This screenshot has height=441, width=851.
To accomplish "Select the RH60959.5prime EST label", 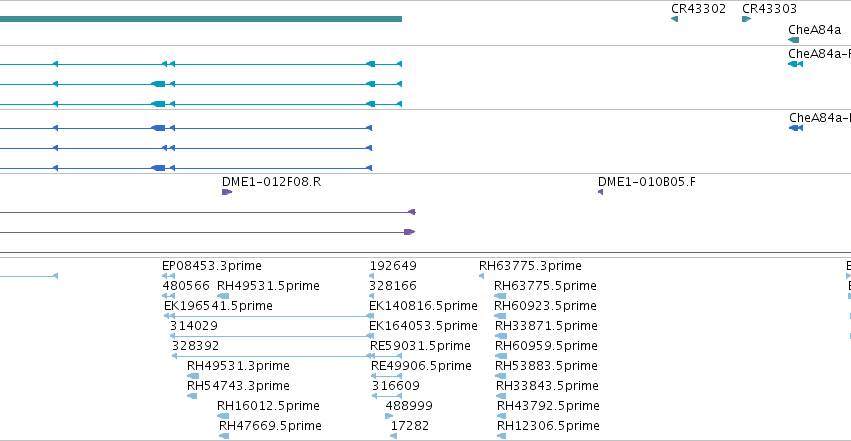I will [x=547, y=346].
